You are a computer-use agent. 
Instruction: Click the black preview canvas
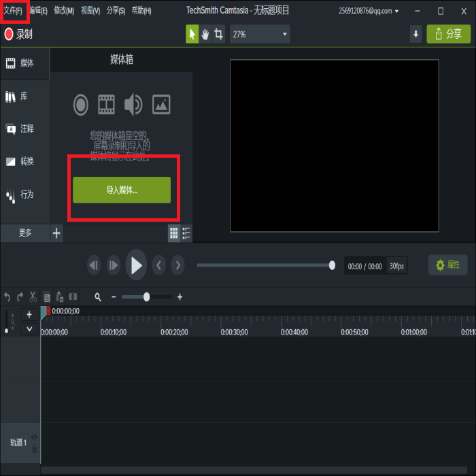point(335,146)
